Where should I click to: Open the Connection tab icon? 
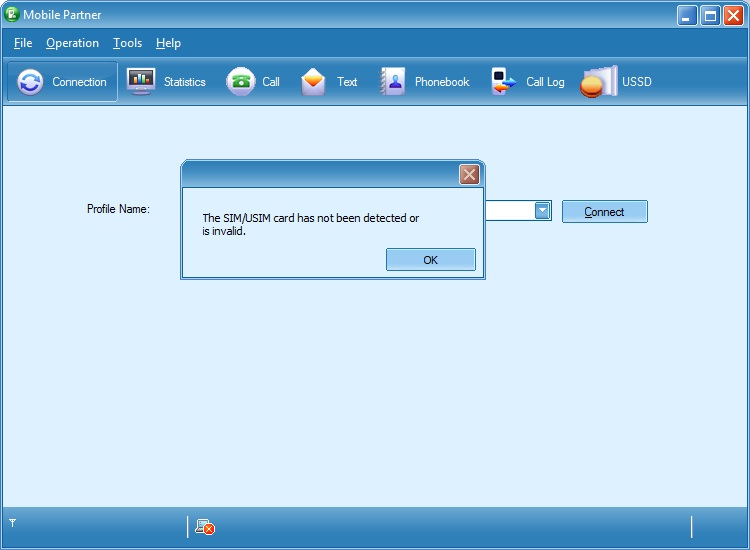(31, 82)
